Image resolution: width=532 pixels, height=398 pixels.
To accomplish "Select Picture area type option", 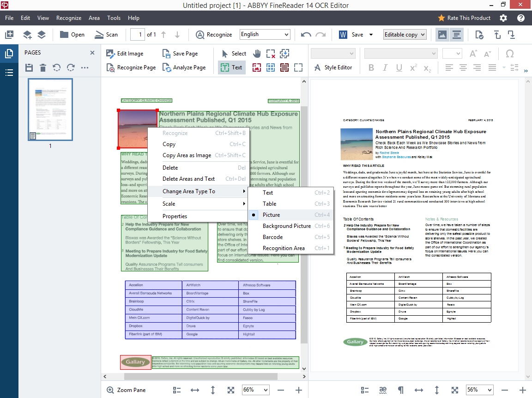I will [291, 214].
